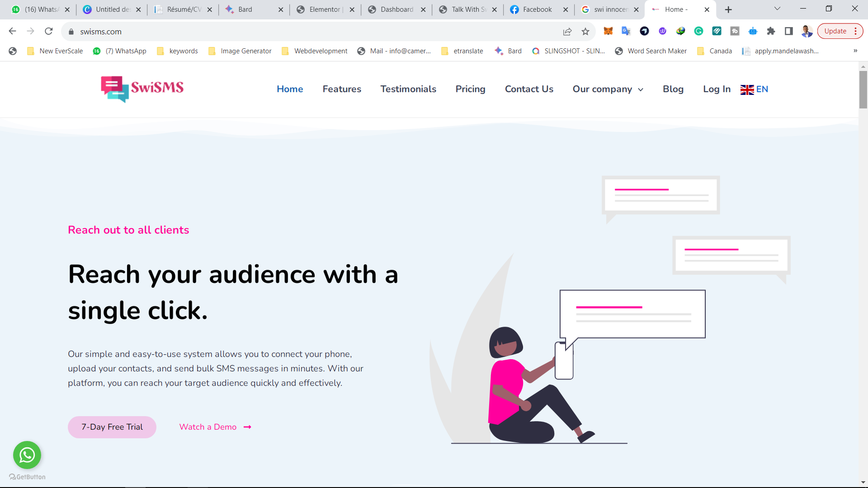Viewport: 868px width, 488px height.
Task: Open the WhatsApp chat floating button
Action: click(x=27, y=455)
